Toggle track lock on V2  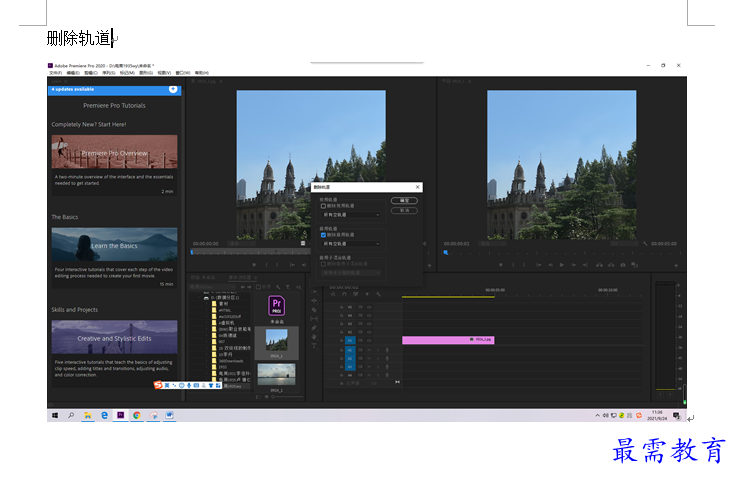tap(341, 332)
